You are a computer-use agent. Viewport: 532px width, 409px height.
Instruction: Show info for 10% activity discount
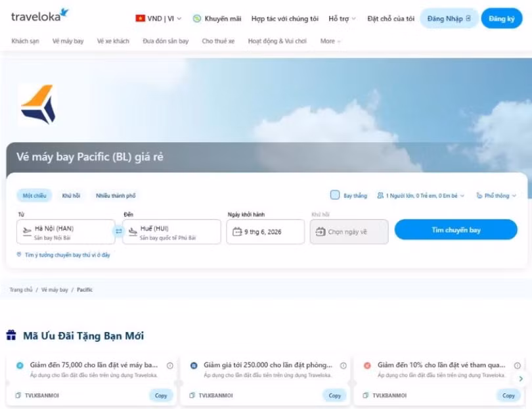[517, 366]
